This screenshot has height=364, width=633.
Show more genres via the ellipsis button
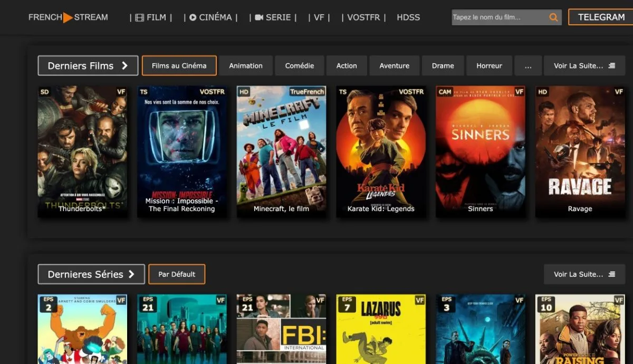click(528, 66)
